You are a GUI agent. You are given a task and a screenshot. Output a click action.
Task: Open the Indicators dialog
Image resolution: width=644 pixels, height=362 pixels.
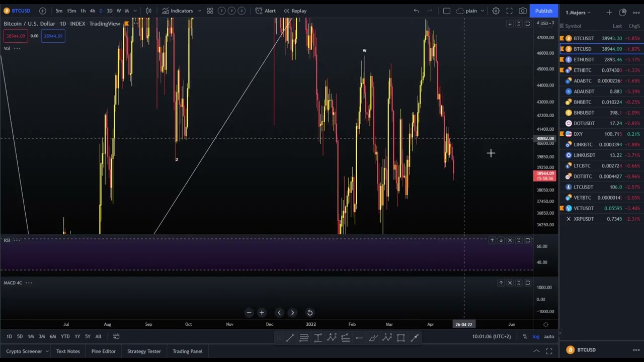click(x=177, y=11)
